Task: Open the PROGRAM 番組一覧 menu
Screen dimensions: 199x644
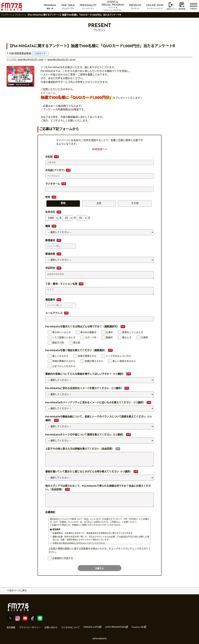Action: 50,7
